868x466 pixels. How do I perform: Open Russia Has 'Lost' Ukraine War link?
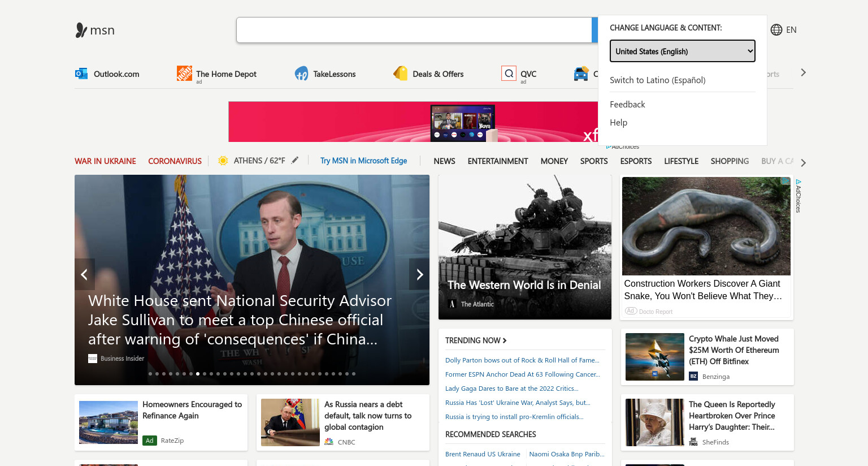[518, 403]
